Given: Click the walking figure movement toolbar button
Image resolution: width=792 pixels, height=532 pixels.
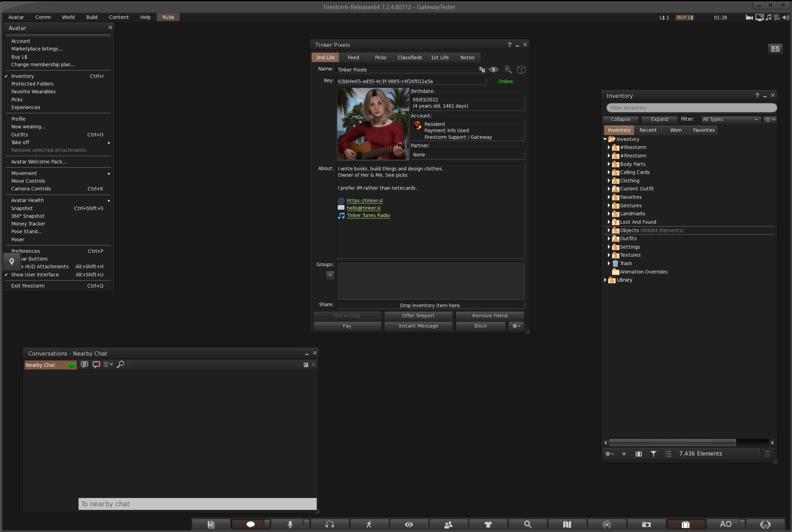Looking at the screenshot, I should click(369, 524).
